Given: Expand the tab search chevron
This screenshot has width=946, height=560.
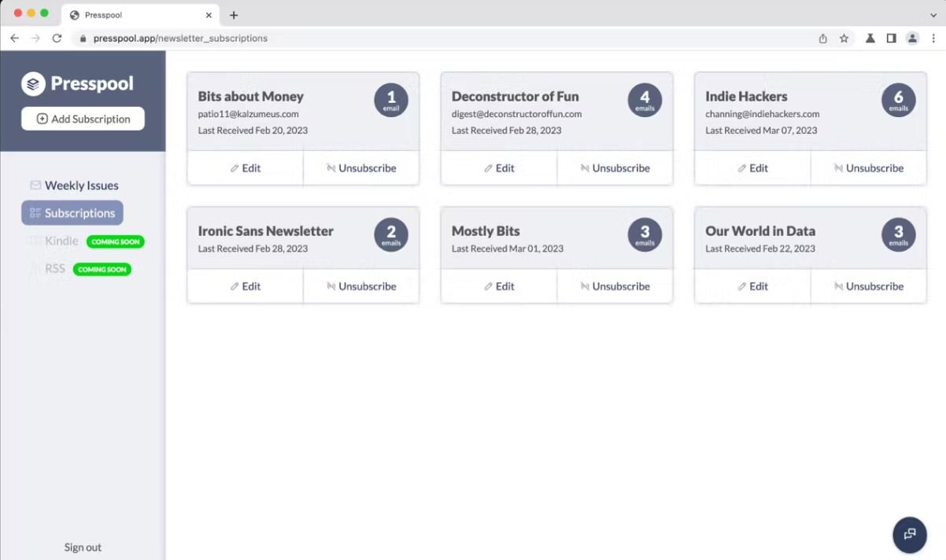Looking at the screenshot, I should coord(933,15).
